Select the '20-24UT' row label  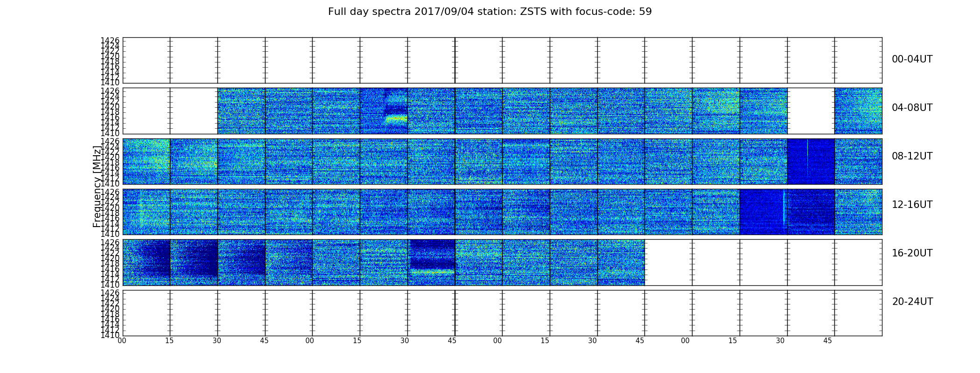coord(912,302)
